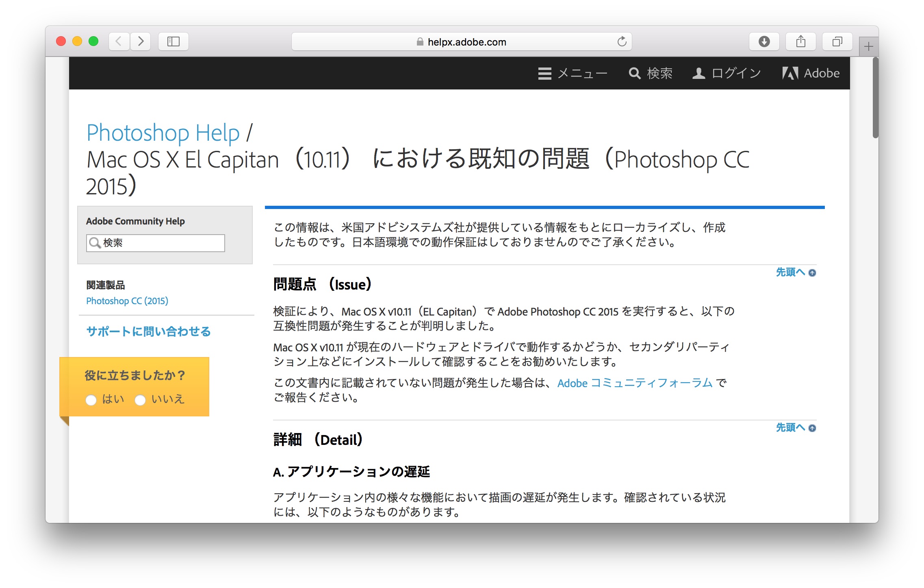
Task: Open Adobe コミュニティフォーラム link
Action: pyautogui.click(x=635, y=383)
